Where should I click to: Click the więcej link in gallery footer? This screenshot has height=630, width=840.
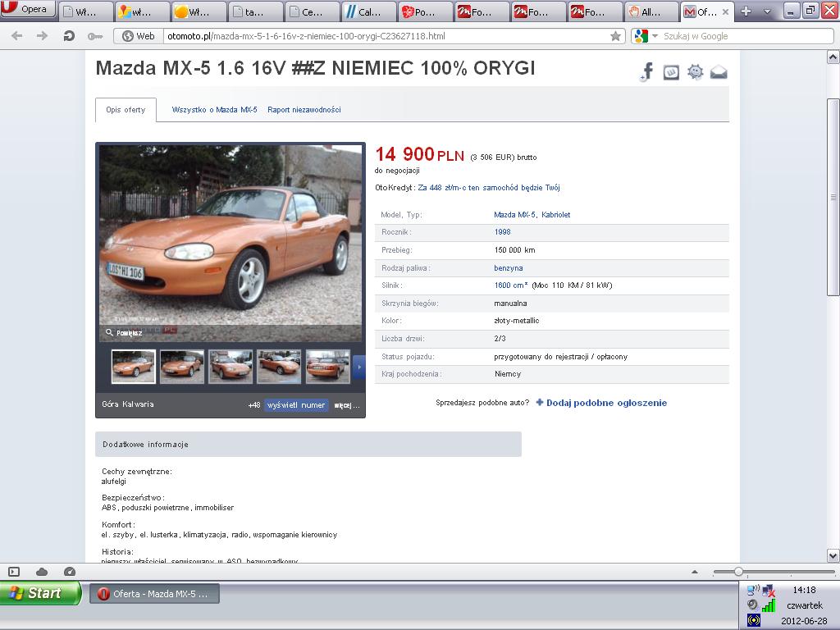(347, 405)
